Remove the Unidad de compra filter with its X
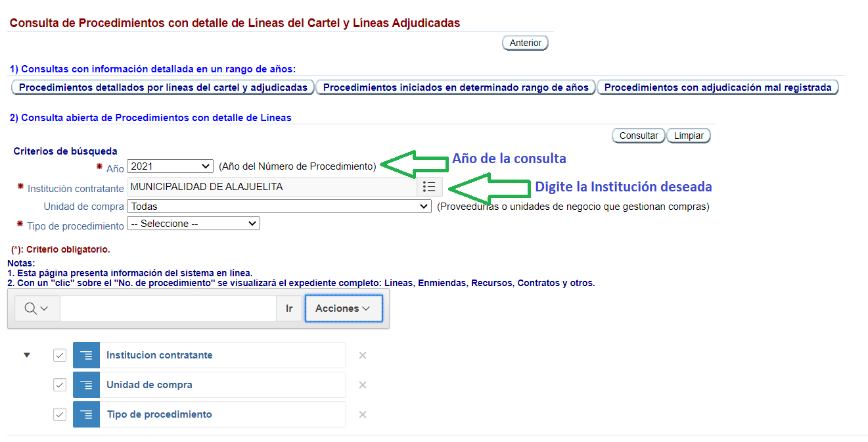 pos(362,384)
